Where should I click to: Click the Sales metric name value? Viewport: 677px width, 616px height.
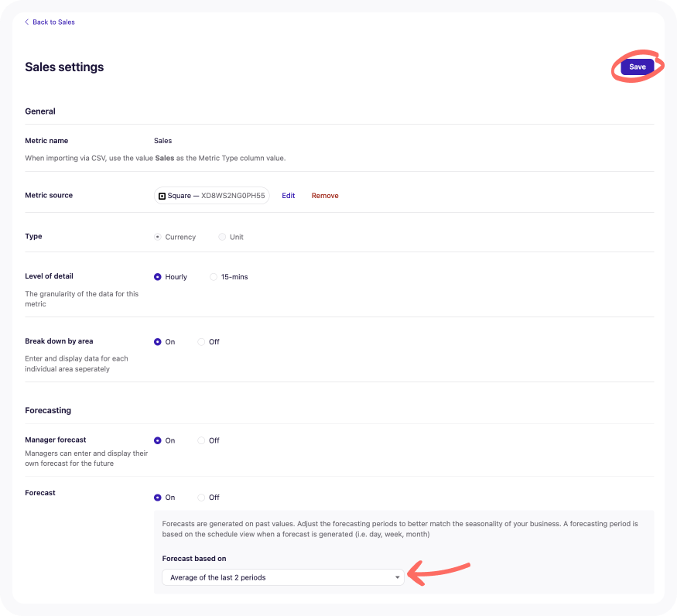pos(162,141)
